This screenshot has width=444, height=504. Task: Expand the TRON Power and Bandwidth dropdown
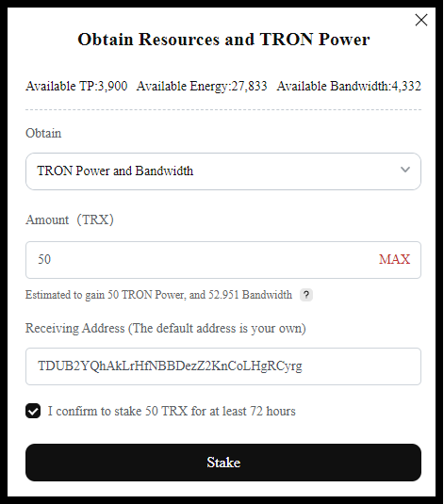coord(223,171)
